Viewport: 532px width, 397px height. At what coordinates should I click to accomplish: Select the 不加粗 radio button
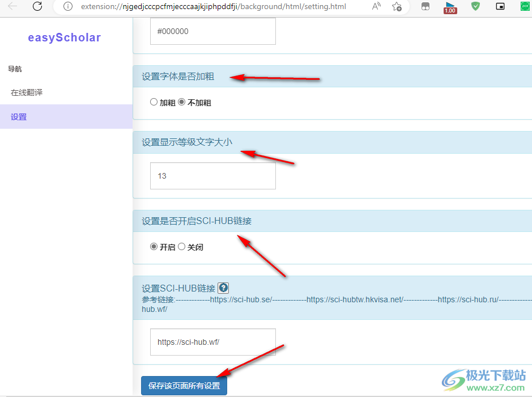(x=181, y=102)
